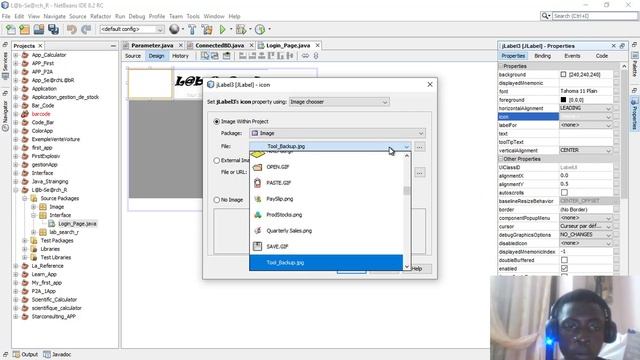Click the New Project toolbar icon
This screenshot has width=640, height=360.
(x=24, y=29)
